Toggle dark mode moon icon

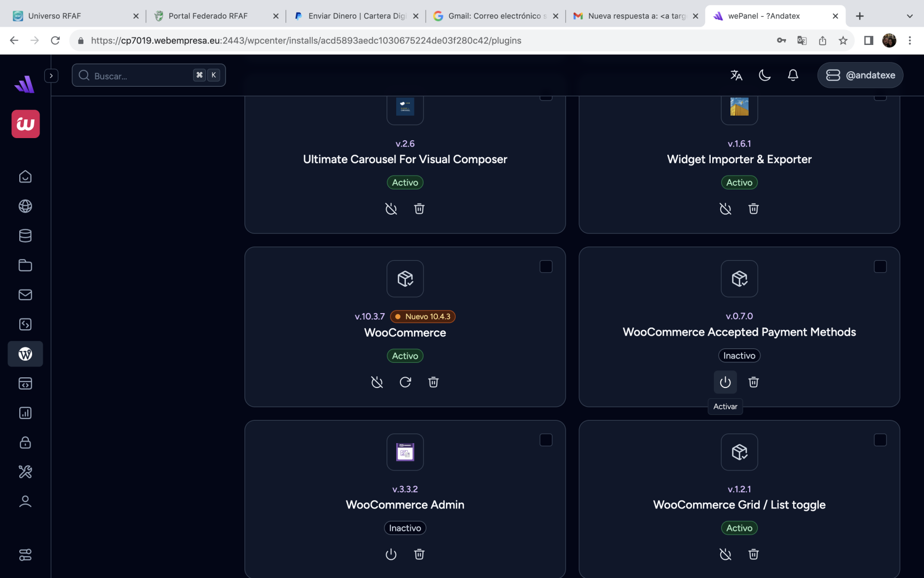tap(765, 75)
